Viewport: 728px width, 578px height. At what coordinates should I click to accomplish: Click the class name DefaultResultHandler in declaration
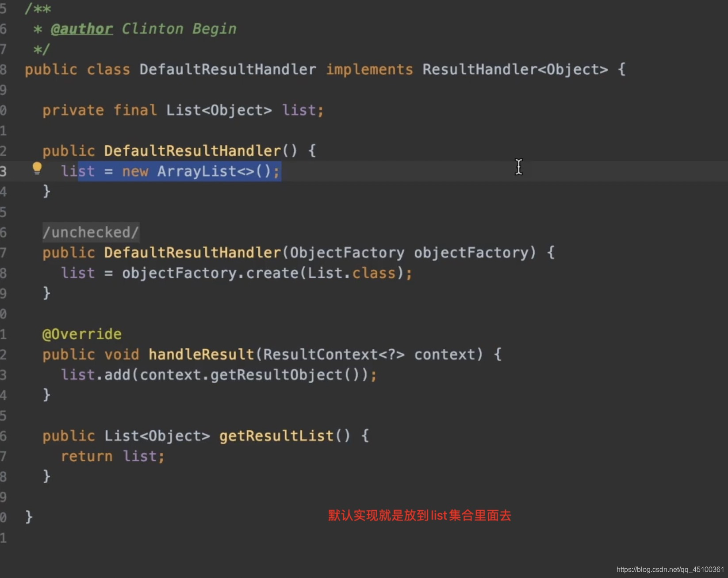click(228, 69)
